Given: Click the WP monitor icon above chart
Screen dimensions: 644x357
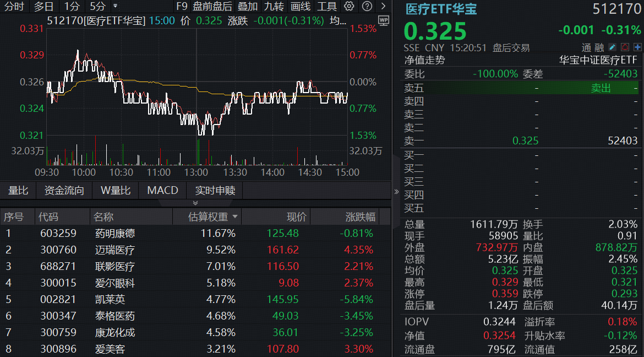Looking at the screenshot, I should click(x=384, y=20).
